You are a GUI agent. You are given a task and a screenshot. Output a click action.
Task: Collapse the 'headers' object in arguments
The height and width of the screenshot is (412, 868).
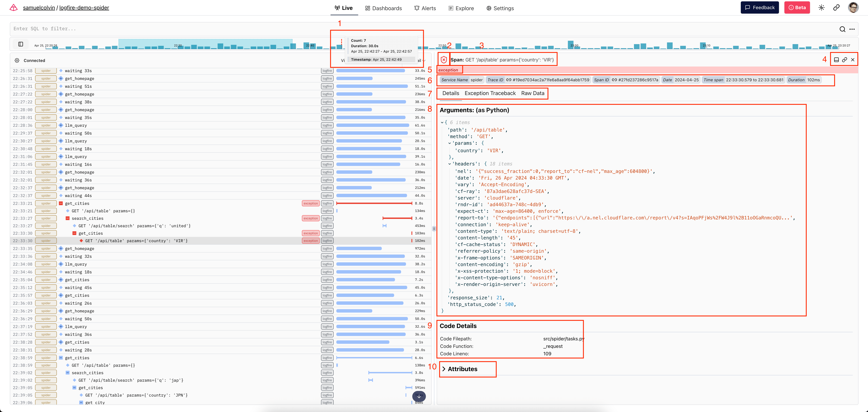tap(449, 164)
